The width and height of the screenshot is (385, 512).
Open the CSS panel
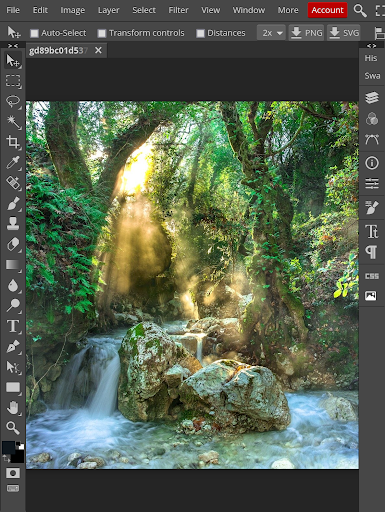[x=372, y=276]
